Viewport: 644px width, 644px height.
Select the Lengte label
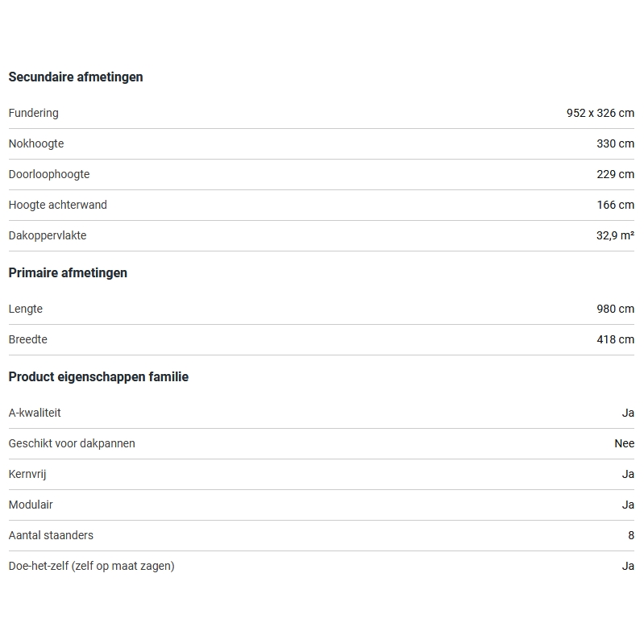point(26,310)
